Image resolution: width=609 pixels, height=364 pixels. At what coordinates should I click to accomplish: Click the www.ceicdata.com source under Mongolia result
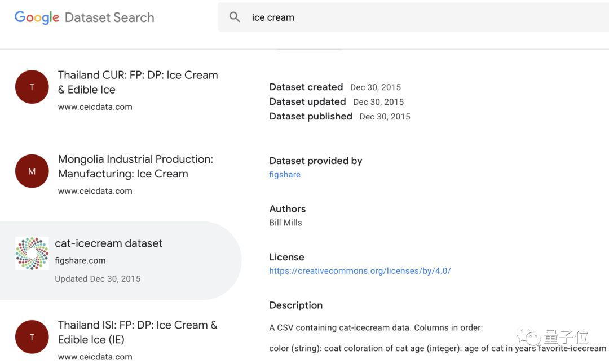[95, 191]
